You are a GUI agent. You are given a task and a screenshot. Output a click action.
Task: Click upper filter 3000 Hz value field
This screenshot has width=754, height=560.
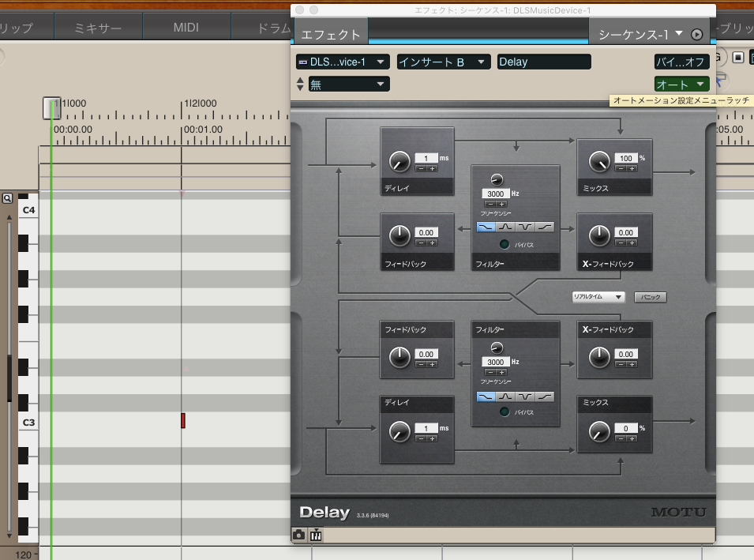point(495,194)
